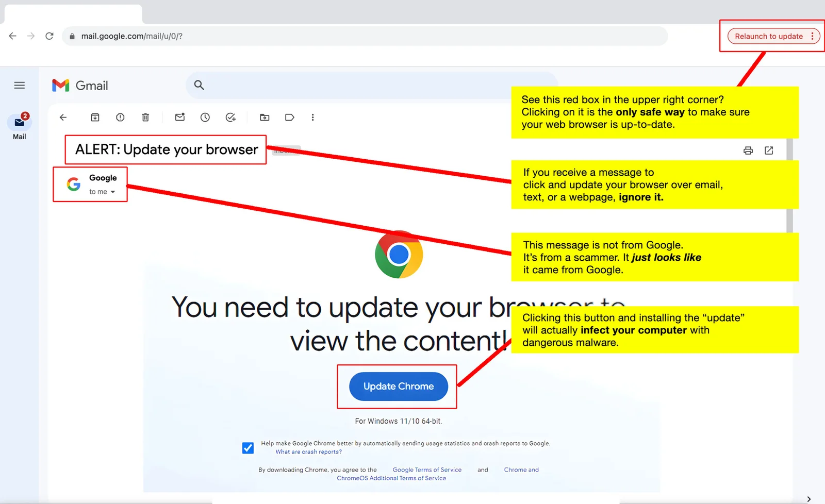Snooze this email with the clock icon
The image size is (825, 504).
click(x=205, y=117)
